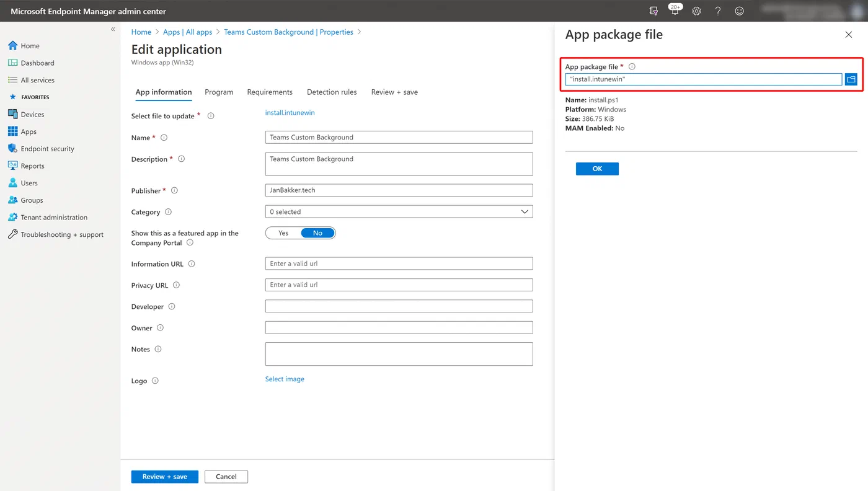Image resolution: width=868 pixels, height=491 pixels.
Task: Open the Apps grid icon
Action: tap(12, 131)
